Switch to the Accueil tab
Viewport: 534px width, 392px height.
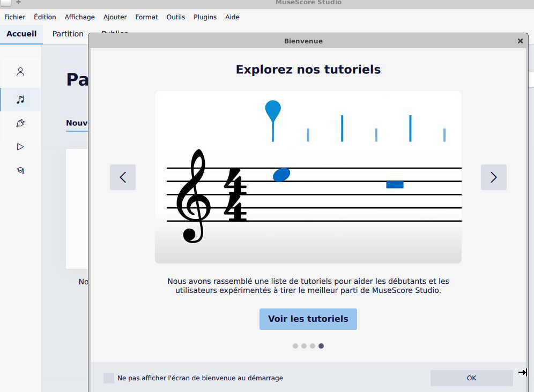pos(21,34)
